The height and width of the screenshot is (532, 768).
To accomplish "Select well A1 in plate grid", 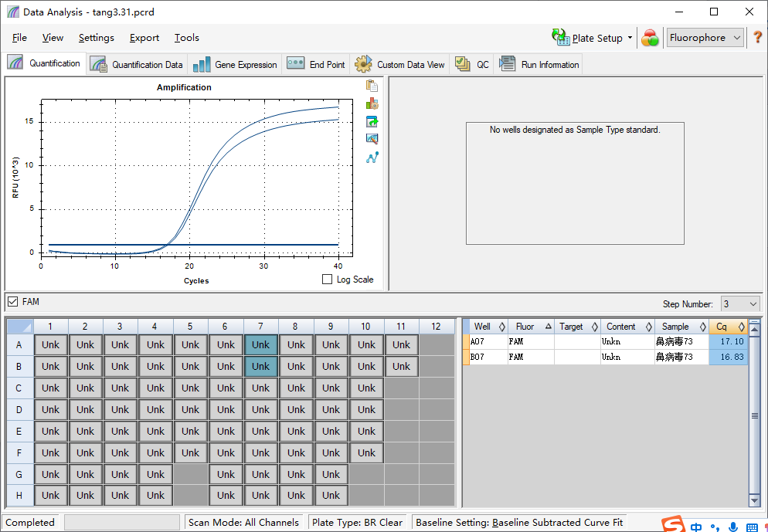I will point(50,344).
